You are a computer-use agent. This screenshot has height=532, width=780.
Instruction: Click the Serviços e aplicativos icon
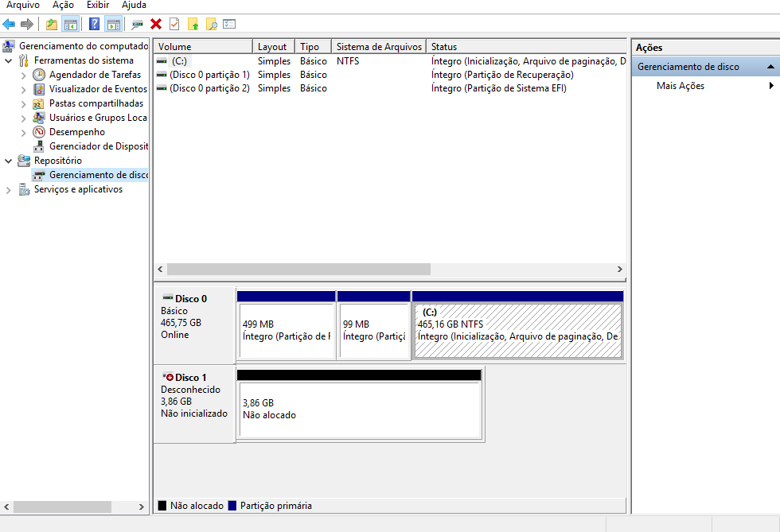click(x=24, y=189)
